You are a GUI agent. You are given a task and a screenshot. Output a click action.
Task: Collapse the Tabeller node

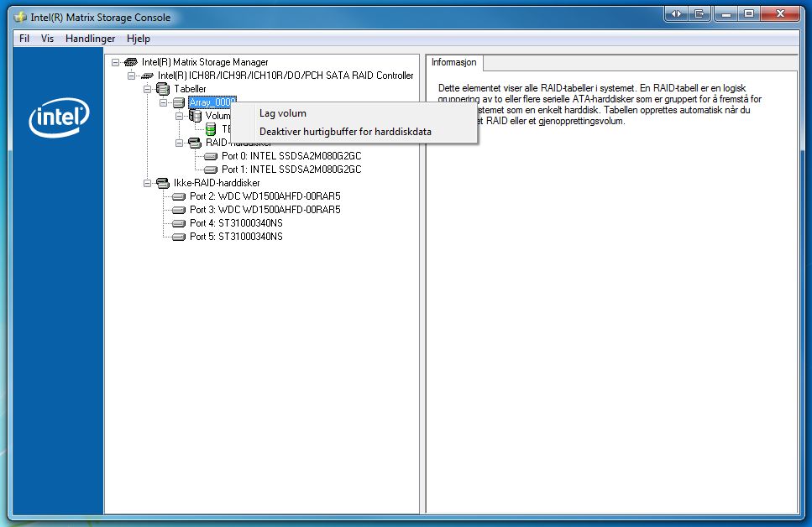(148, 89)
